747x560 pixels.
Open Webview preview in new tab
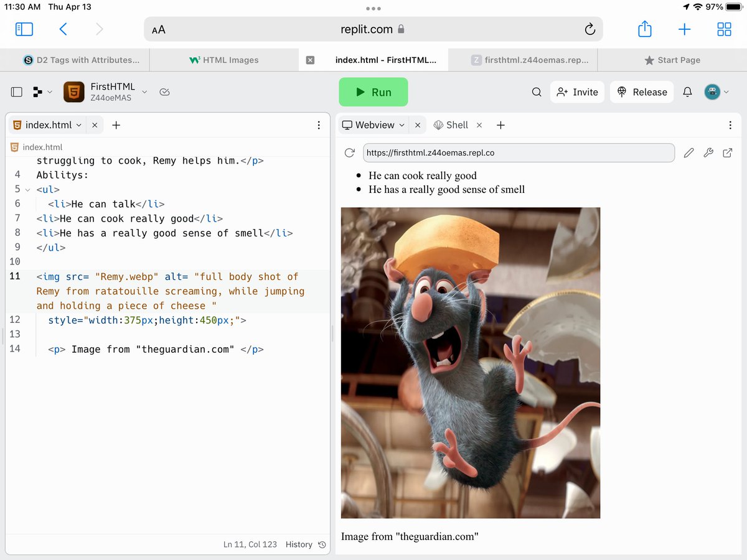click(x=727, y=152)
